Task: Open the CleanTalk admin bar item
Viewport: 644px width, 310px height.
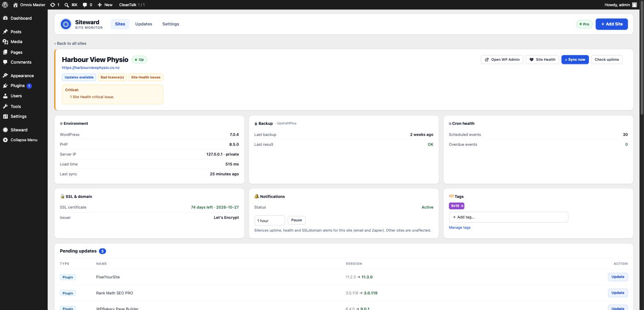Action: pyautogui.click(x=131, y=5)
